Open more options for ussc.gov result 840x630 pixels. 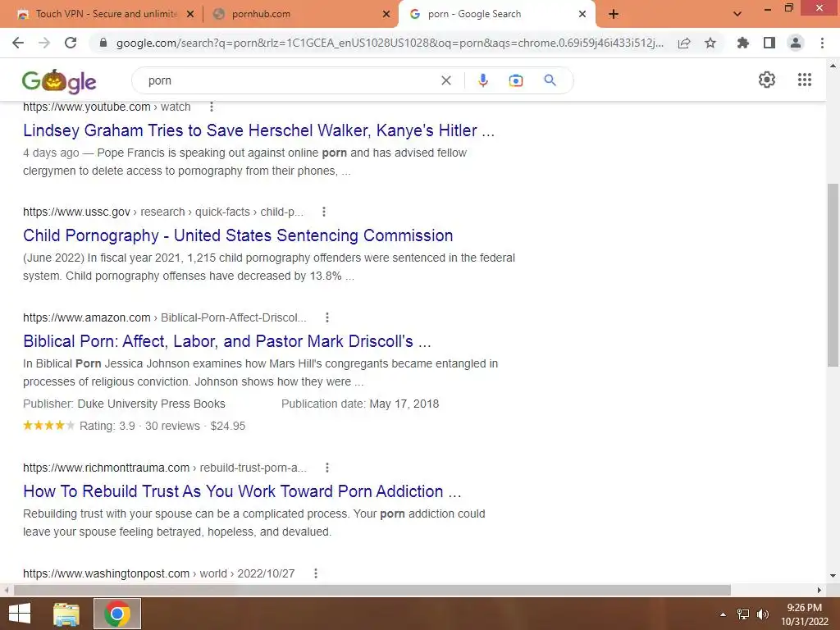323,212
